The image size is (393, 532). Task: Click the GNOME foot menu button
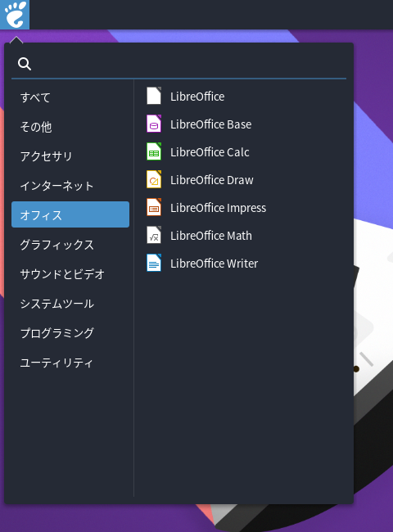(x=15, y=15)
